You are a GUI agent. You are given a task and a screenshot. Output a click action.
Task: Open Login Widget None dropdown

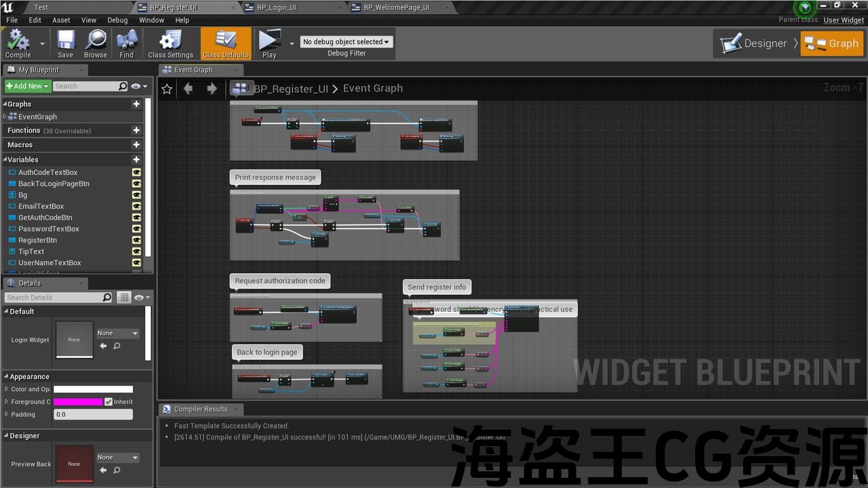(x=117, y=333)
